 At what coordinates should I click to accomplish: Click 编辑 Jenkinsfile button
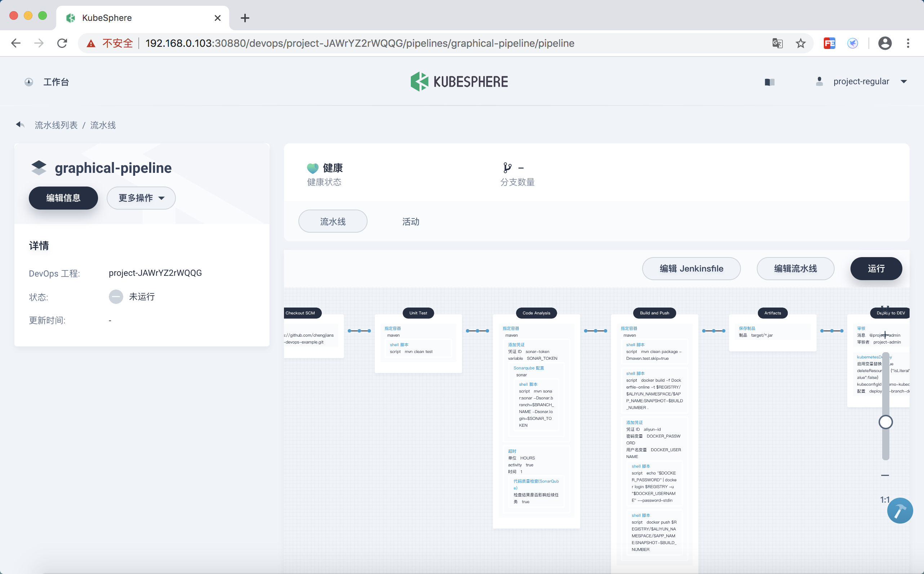[x=691, y=268]
